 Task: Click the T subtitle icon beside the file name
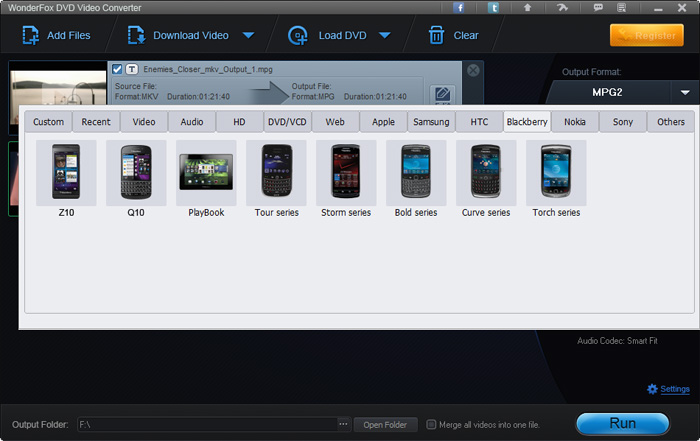point(132,69)
